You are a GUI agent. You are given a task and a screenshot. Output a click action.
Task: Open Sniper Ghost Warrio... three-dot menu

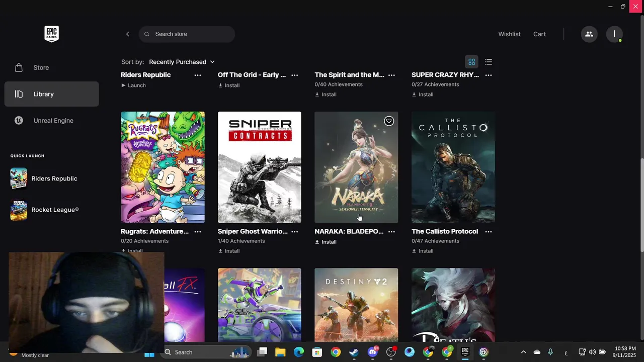(295, 232)
